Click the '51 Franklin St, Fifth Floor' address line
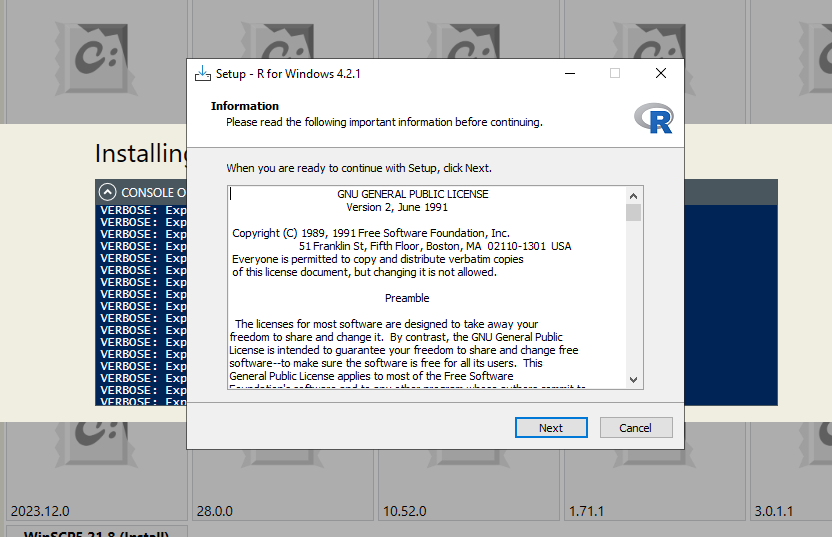The height and width of the screenshot is (537, 832). tap(435, 246)
